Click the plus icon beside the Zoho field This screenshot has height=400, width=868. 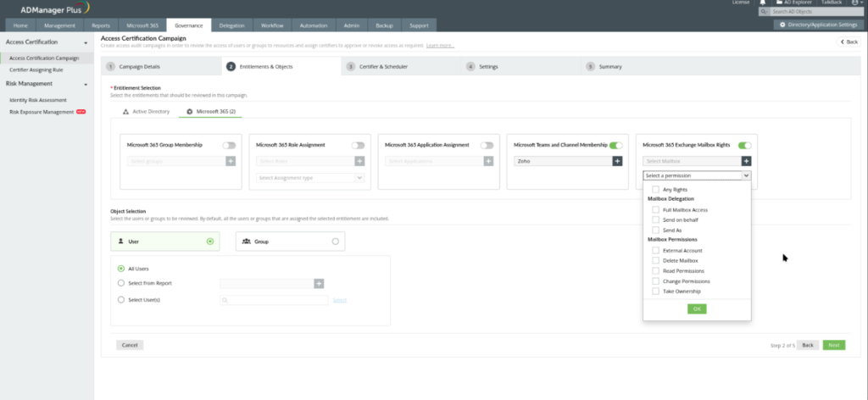point(617,161)
